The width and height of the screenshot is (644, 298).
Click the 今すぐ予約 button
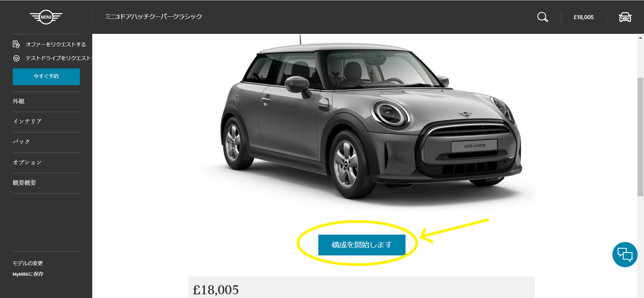tap(46, 77)
